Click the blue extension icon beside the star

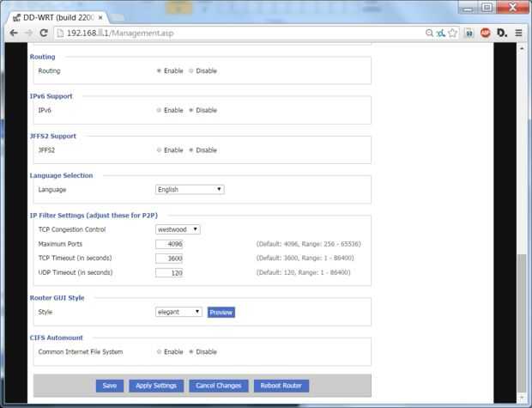[x=469, y=33]
